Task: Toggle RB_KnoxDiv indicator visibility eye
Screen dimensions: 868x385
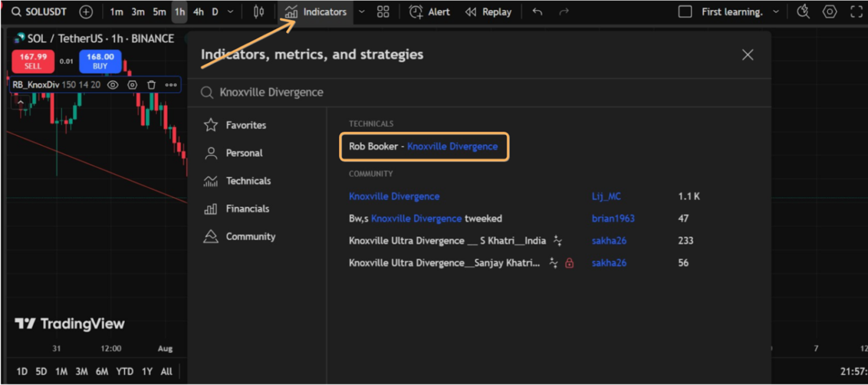Action: (113, 85)
